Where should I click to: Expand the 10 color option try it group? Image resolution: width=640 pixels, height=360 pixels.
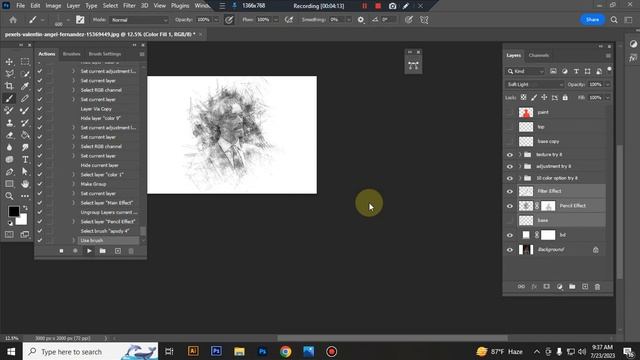520,178
